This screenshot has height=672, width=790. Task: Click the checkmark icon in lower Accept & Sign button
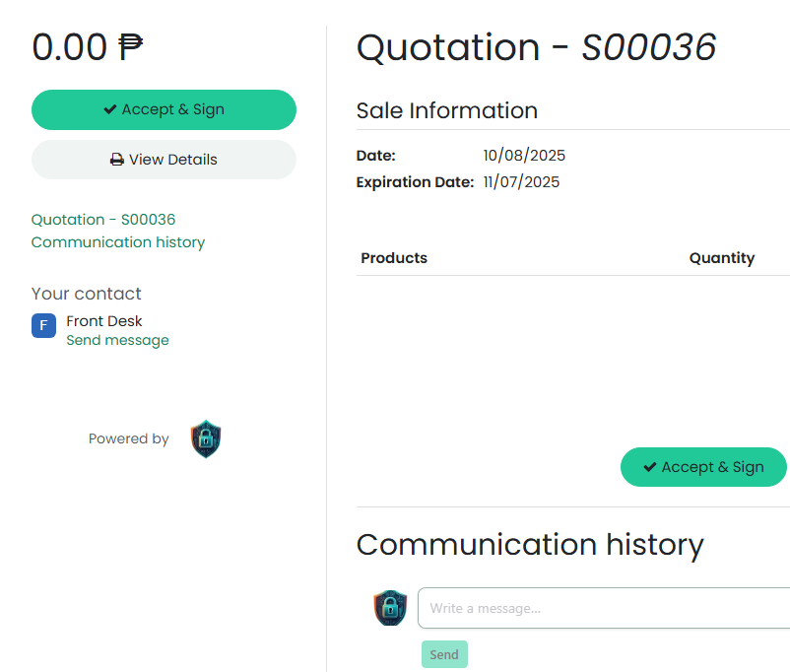[649, 467]
